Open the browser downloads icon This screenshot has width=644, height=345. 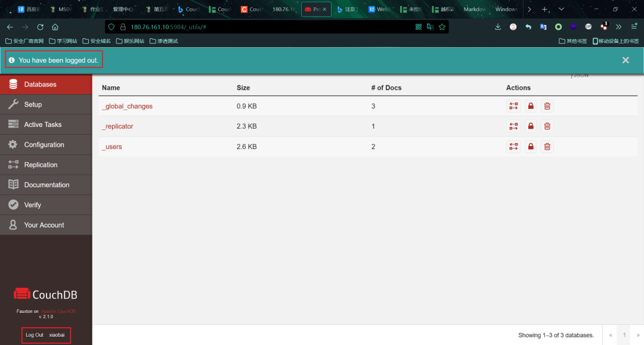(498, 27)
